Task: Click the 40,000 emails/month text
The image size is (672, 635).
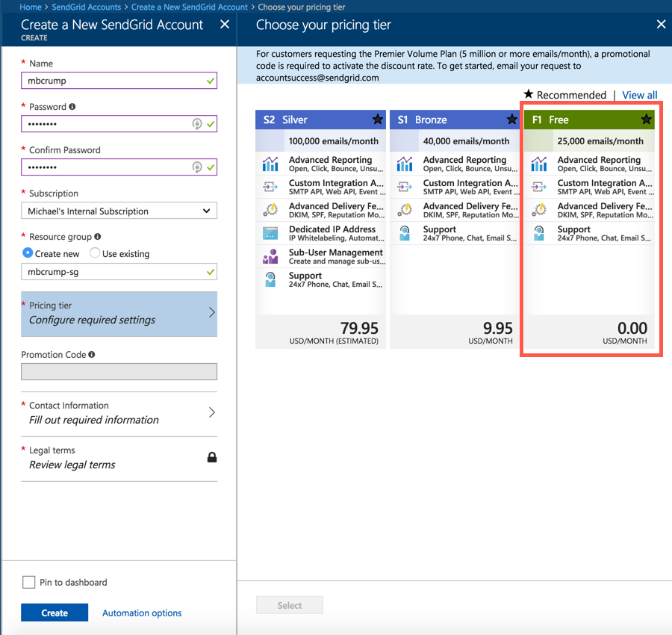Action: click(466, 141)
